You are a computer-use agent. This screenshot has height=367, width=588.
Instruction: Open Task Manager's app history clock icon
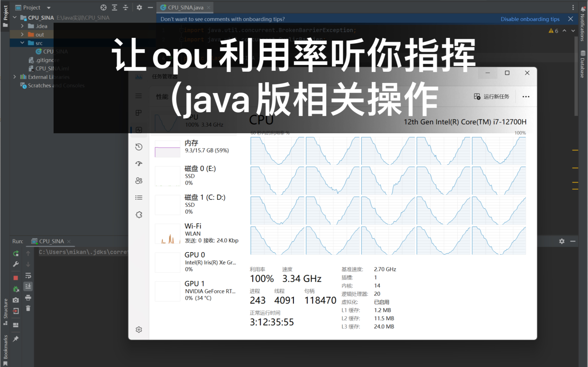pos(139,147)
